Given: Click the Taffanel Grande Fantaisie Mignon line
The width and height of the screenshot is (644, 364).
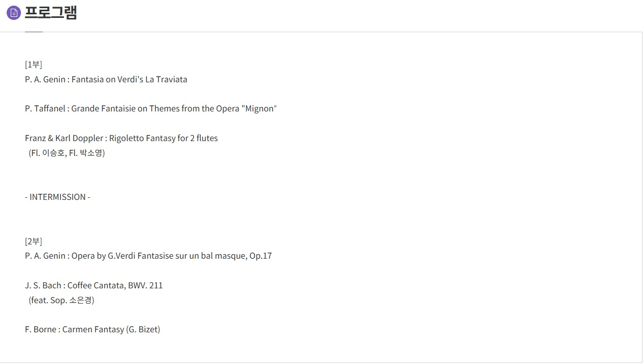Looking at the screenshot, I should point(151,109).
